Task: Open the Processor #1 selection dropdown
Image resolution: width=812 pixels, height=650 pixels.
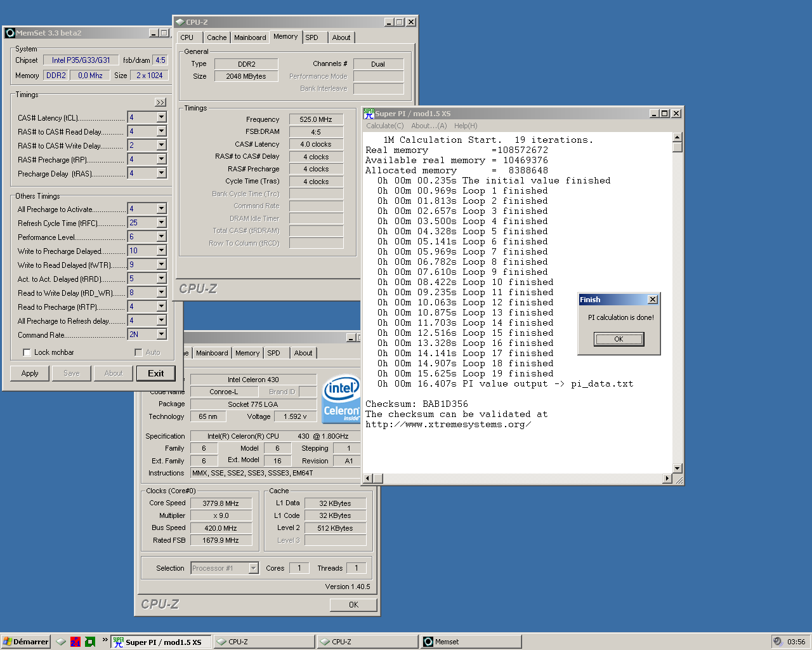Action: point(253,568)
